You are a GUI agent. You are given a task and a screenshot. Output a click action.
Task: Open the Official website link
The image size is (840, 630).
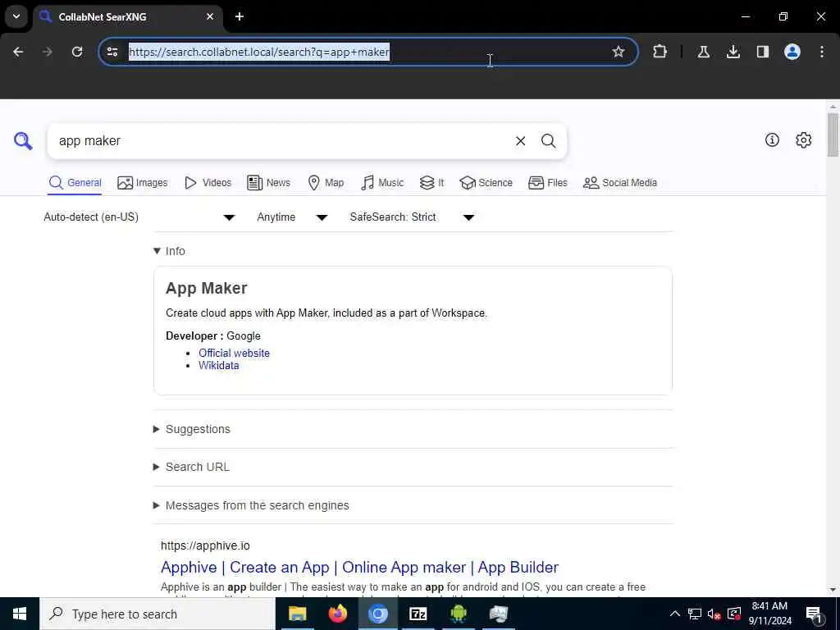pyautogui.click(x=234, y=353)
